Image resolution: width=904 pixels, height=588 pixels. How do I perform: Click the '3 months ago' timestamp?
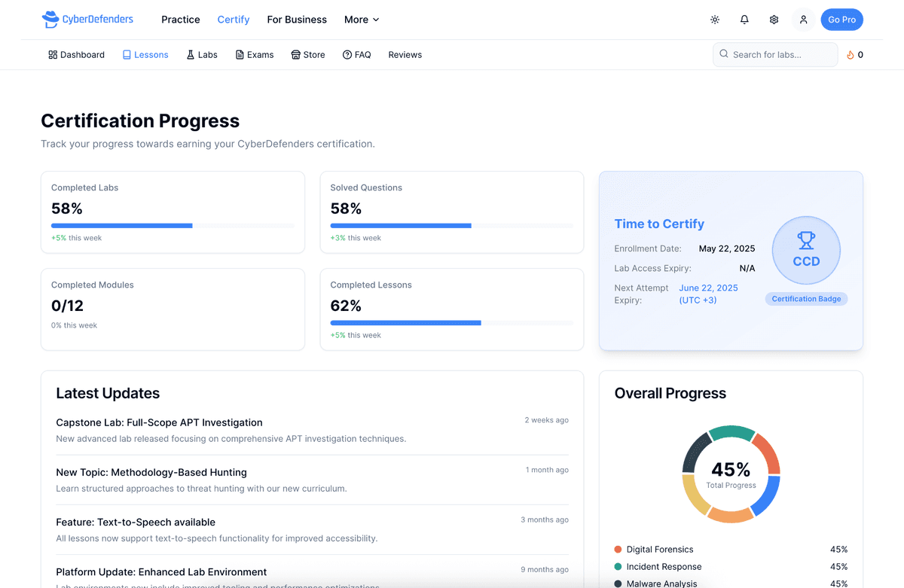(x=545, y=519)
